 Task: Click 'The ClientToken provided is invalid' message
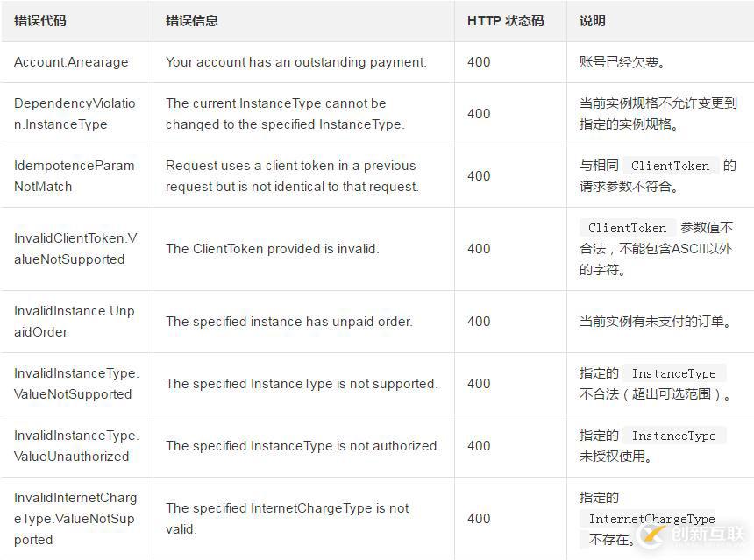click(273, 249)
